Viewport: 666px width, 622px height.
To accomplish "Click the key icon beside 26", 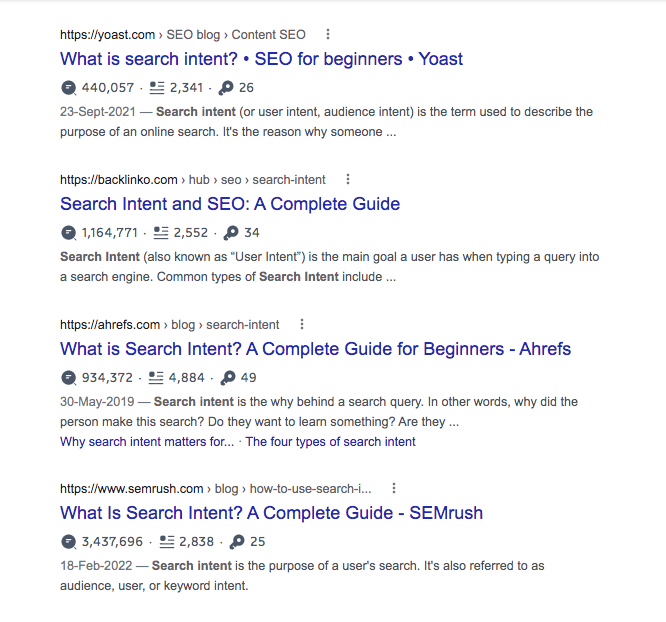I will 230,88.
